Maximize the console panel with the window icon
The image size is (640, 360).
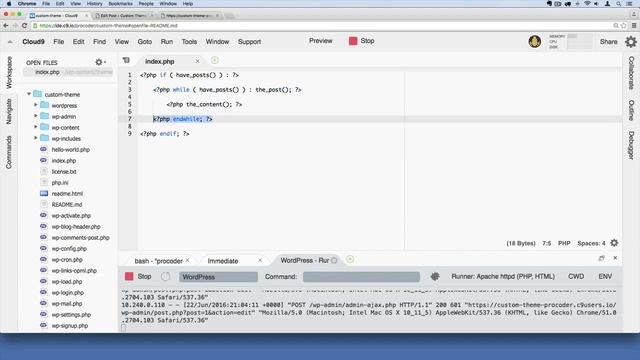click(601, 258)
